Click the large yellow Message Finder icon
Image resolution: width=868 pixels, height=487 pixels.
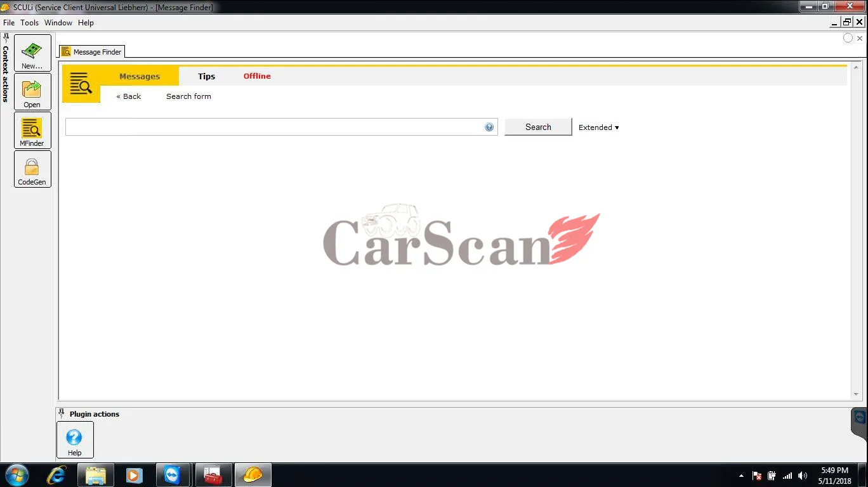81,84
